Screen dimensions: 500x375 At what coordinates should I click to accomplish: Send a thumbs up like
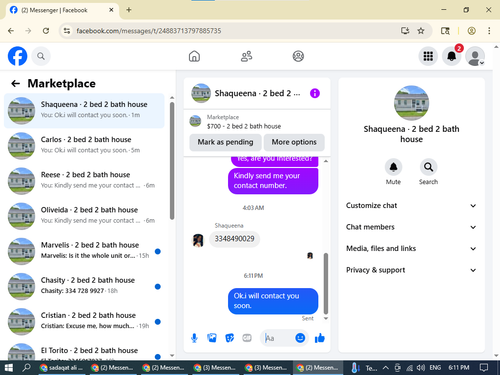(x=319, y=338)
